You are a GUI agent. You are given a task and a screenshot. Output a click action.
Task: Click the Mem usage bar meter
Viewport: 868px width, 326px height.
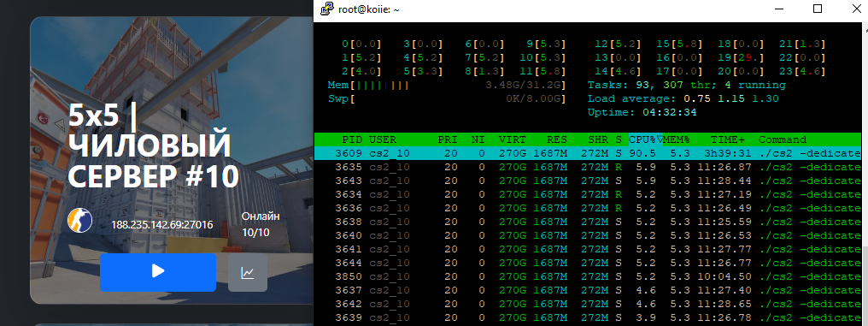tap(447, 86)
